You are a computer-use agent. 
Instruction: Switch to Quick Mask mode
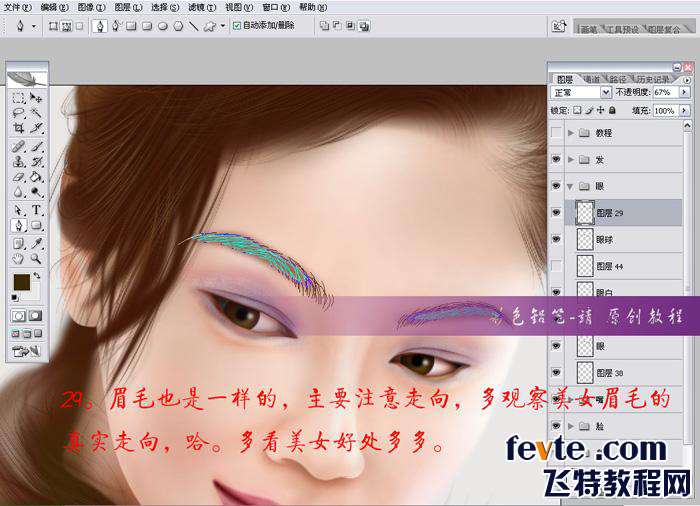tap(36, 316)
